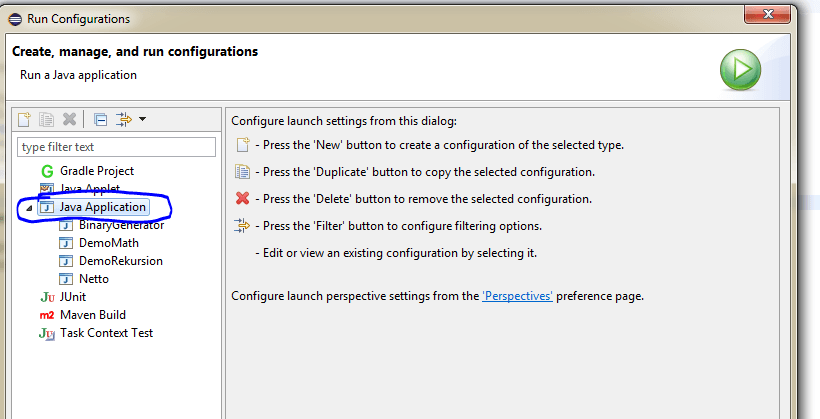
Task: Click the 'type filter text' search field
Action: point(117,147)
